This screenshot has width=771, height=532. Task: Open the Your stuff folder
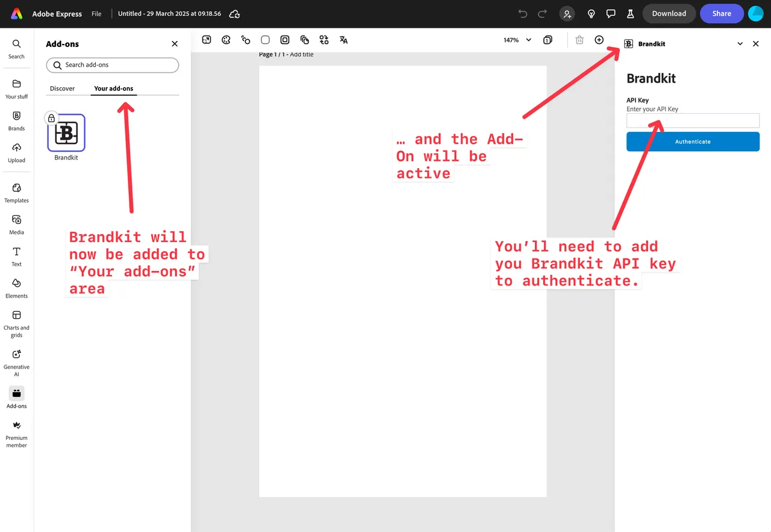(x=16, y=89)
